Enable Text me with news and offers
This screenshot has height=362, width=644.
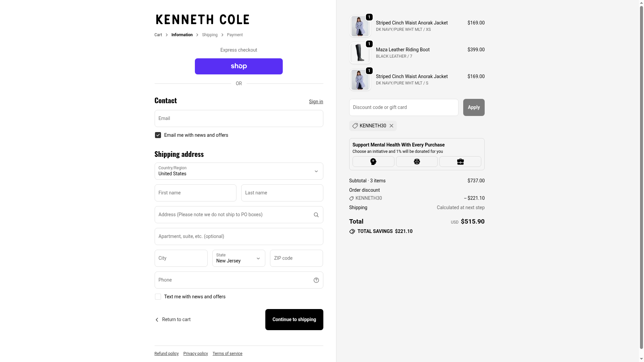coord(158,297)
